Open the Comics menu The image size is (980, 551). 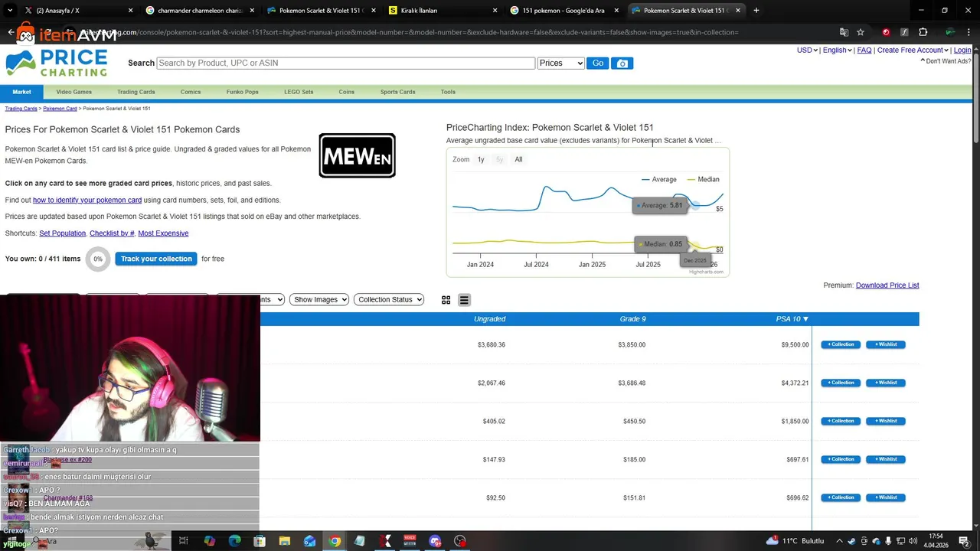191,92
